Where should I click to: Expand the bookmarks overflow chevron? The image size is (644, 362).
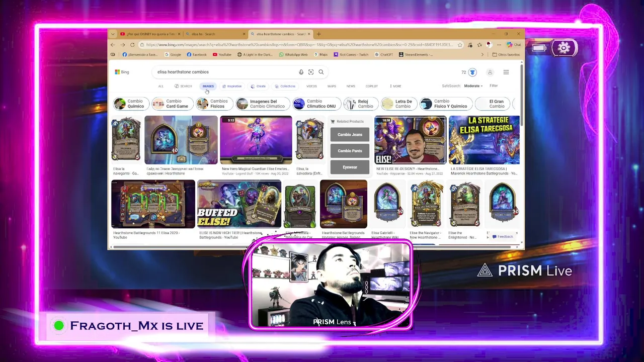pyautogui.click(x=482, y=54)
